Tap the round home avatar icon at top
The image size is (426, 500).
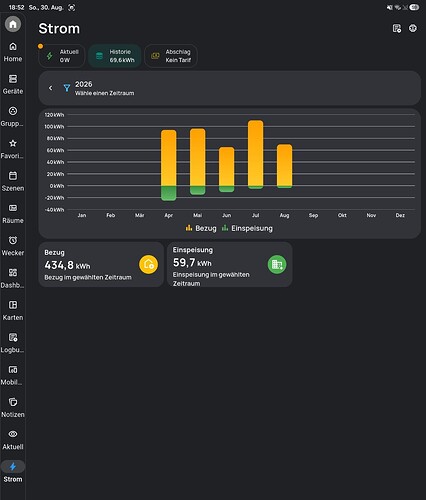click(x=13, y=24)
